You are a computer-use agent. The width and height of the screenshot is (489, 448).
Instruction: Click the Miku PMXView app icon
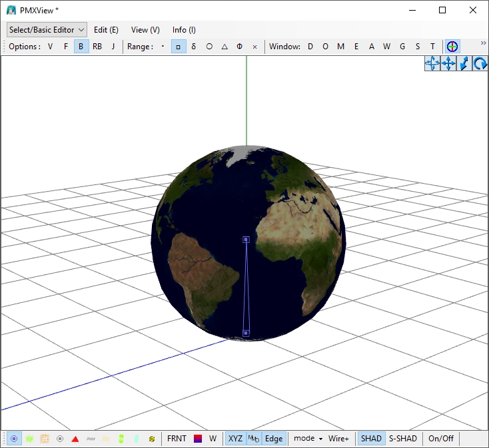pyautogui.click(x=11, y=10)
